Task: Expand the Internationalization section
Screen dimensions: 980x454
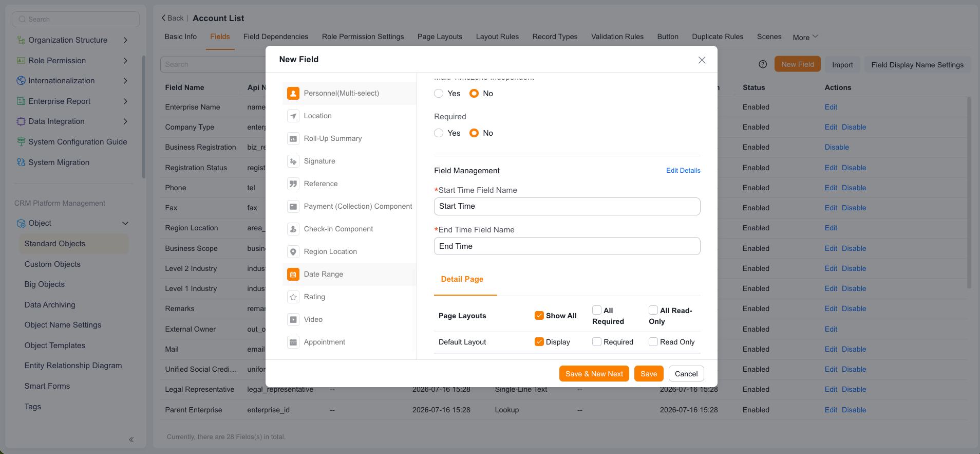Action: coord(125,81)
